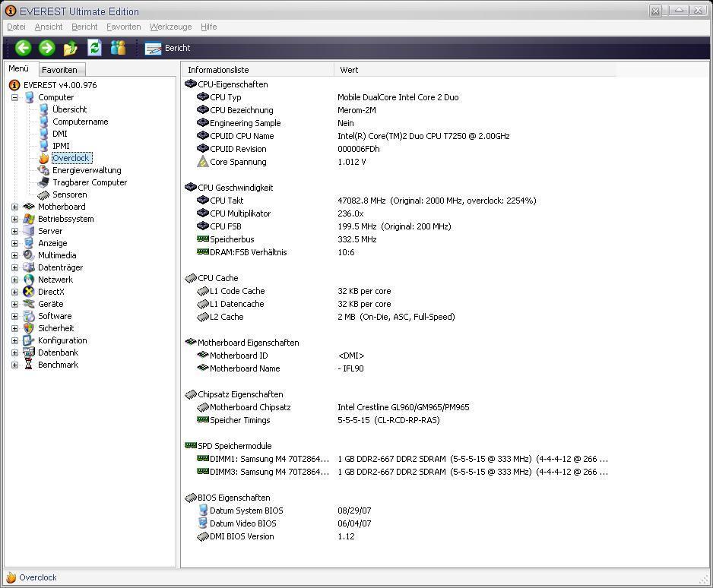The width and height of the screenshot is (713, 588).
Task: Expand the Betriebssystem tree node
Action: [x=14, y=219]
